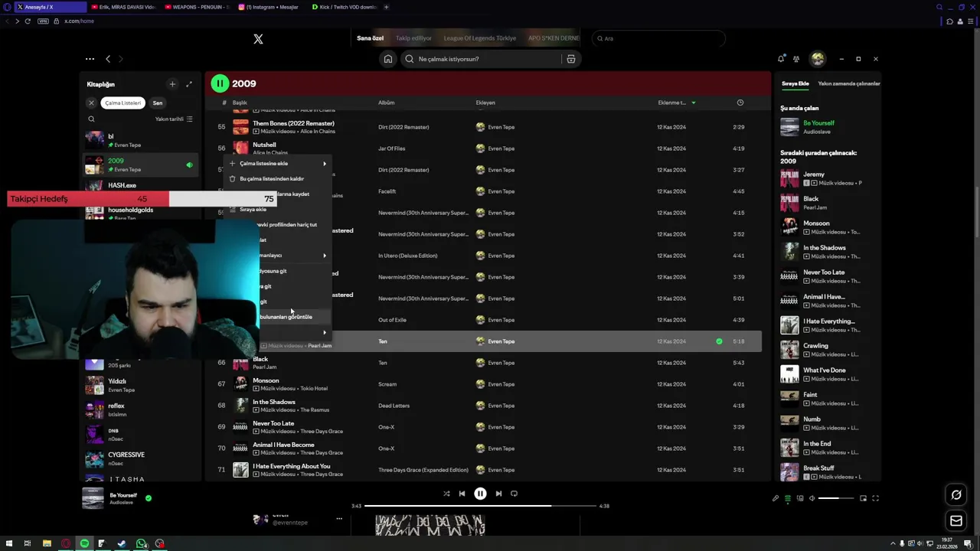The height and width of the screenshot is (551, 980).
Task: Click Crawling thumbnail in queue
Action: click(789, 349)
